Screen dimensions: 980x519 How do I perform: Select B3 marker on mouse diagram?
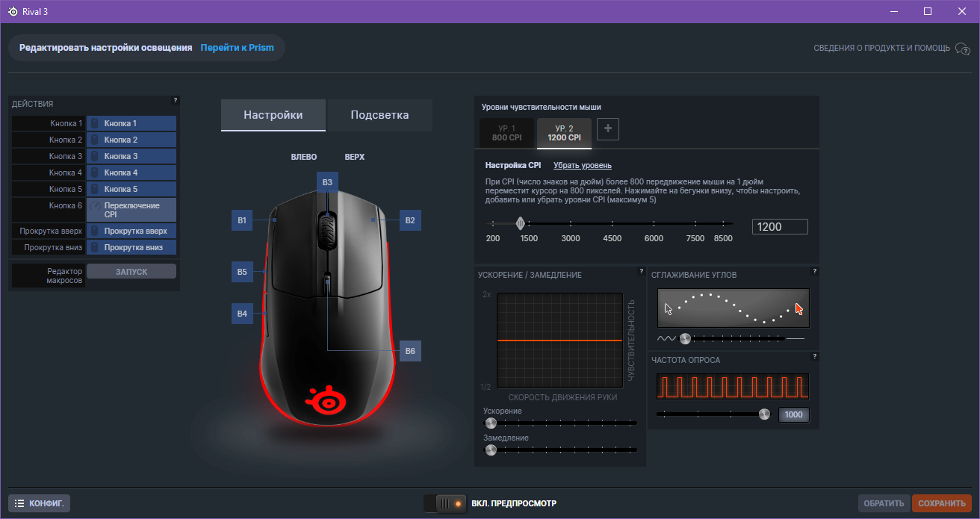327,182
